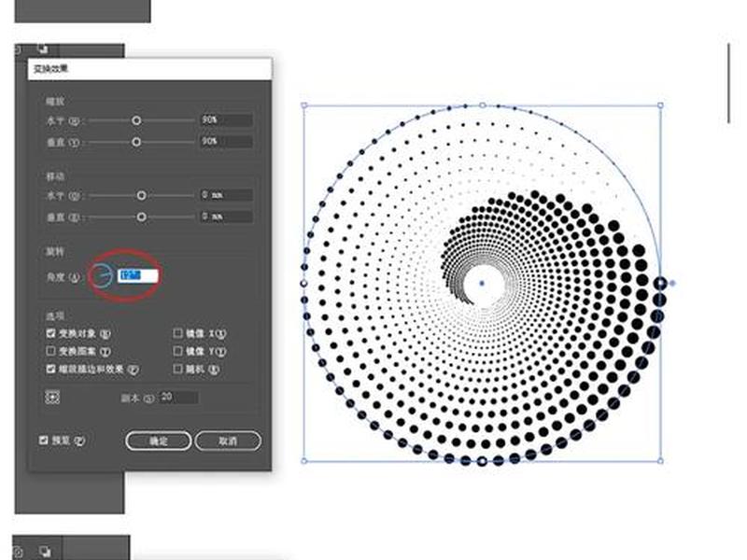The width and height of the screenshot is (747, 560).
Task: Enable the 镜像 X checkbox
Action: (x=177, y=333)
